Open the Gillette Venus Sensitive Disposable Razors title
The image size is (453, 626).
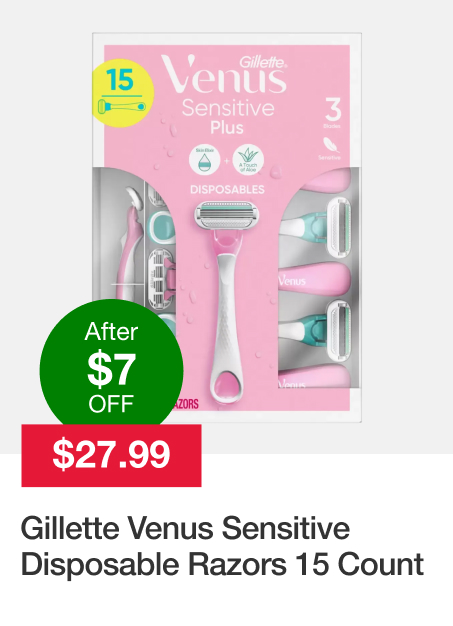[x=222, y=546]
